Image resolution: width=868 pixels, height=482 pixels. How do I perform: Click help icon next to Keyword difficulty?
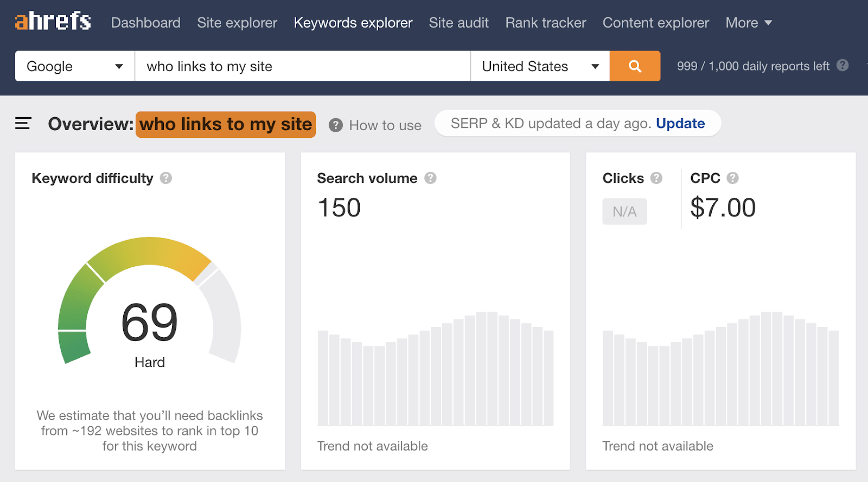point(166,178)
